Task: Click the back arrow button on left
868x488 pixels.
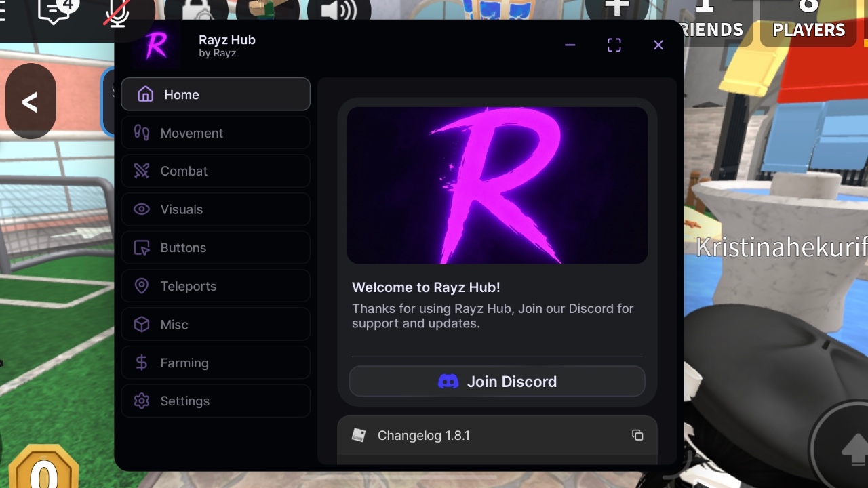Action: click(31, 102)
